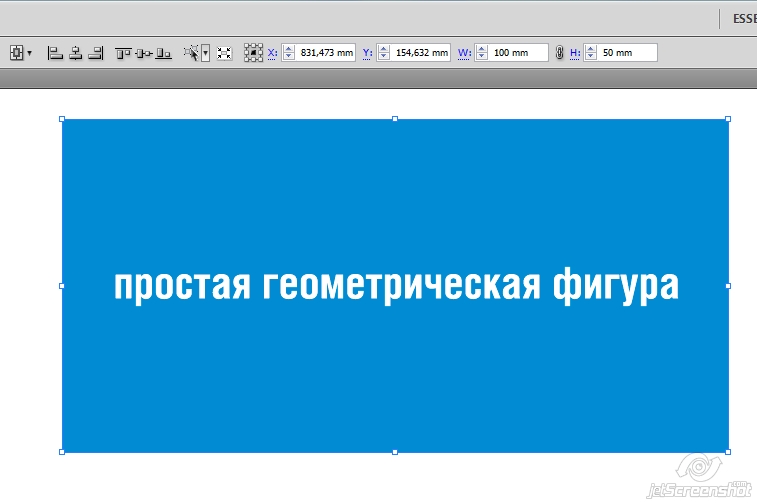Click the middle-right selection handle of rectangle
This screenshot has width=757, height=504.
[x=728, y=286]
